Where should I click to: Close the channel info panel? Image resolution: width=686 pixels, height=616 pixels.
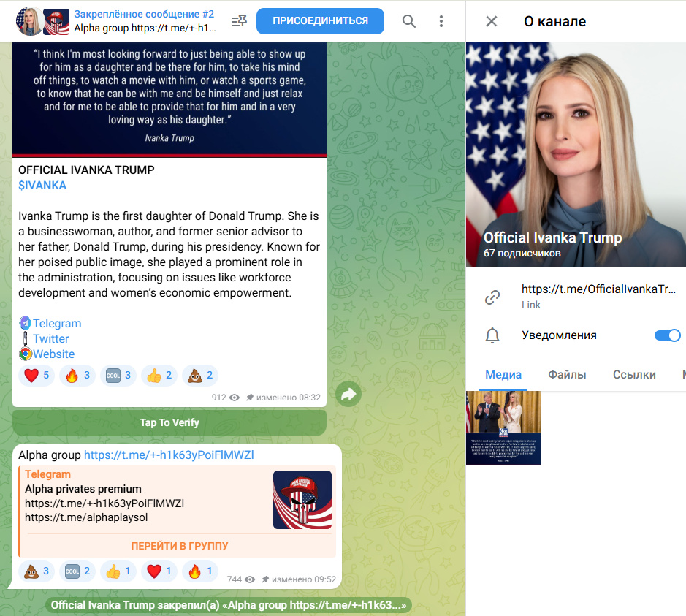(x=492, y=21)
